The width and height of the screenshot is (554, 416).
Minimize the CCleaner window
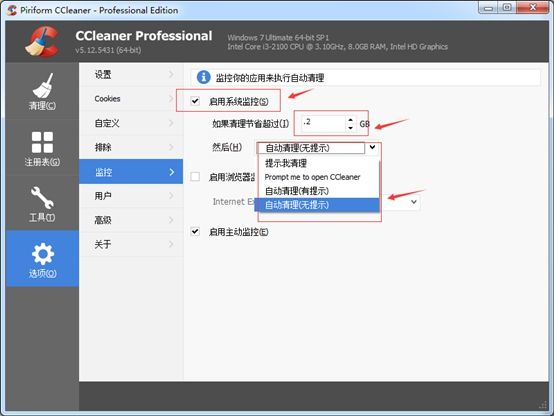pyautogui.click(x=488, y=8)
